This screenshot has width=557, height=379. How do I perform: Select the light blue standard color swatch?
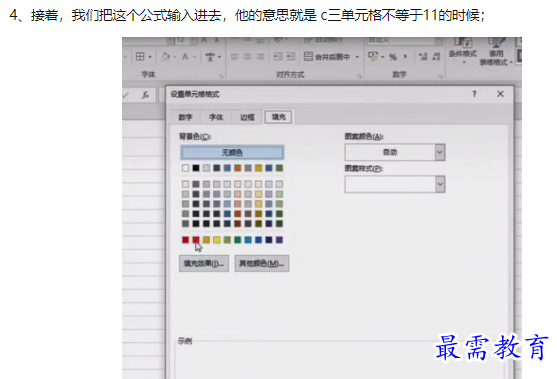point(248,240)
